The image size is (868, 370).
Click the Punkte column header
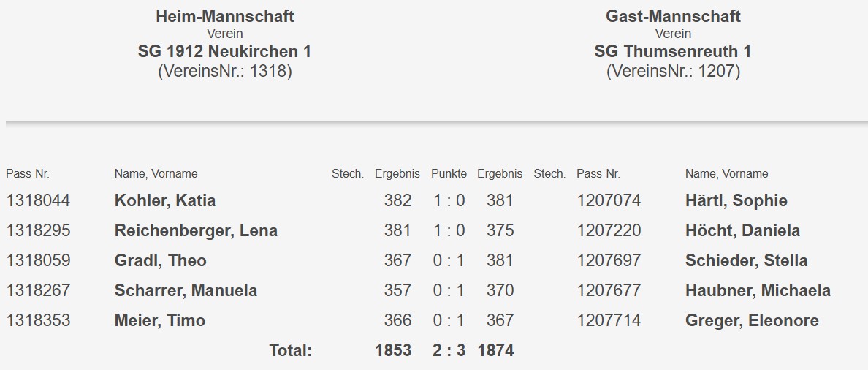tap(449, 174)
